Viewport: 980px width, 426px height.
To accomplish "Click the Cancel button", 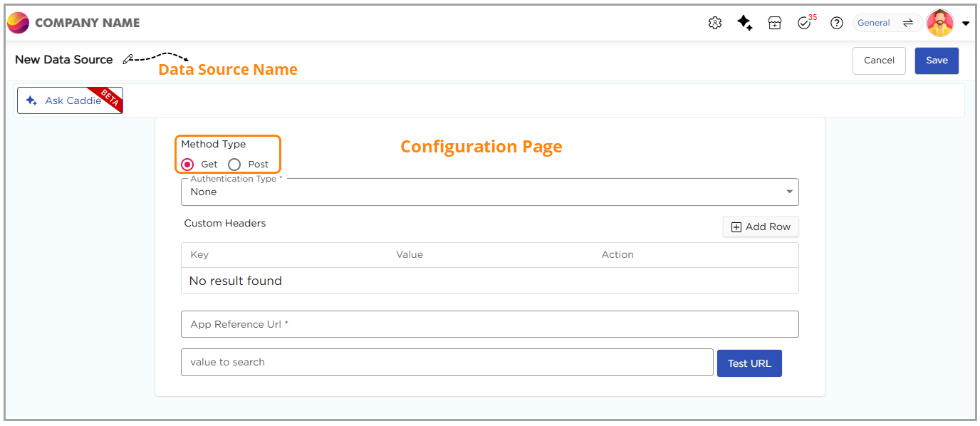I will point(879,61).
